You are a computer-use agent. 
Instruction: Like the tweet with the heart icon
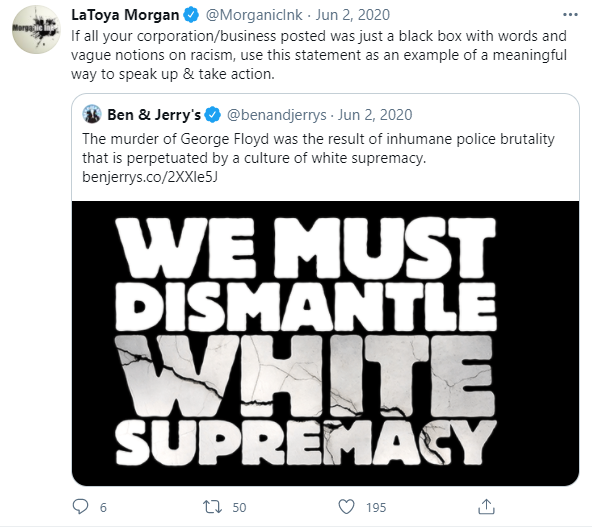pyautogui.click(x=346, y=507)
